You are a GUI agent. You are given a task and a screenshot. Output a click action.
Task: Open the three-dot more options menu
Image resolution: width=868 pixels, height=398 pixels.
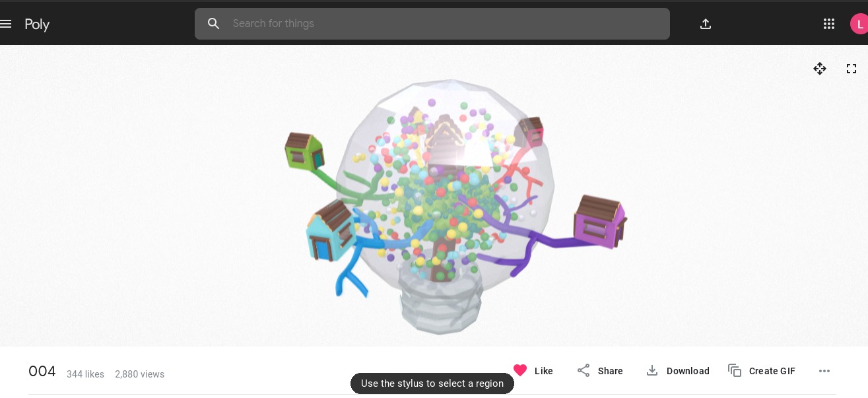click(824, 371)
